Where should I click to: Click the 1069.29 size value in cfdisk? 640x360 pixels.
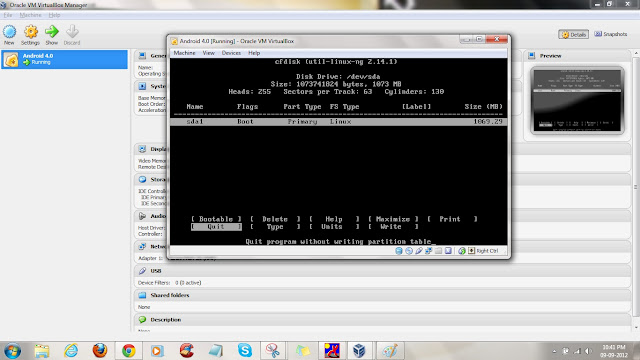[488, 122]
